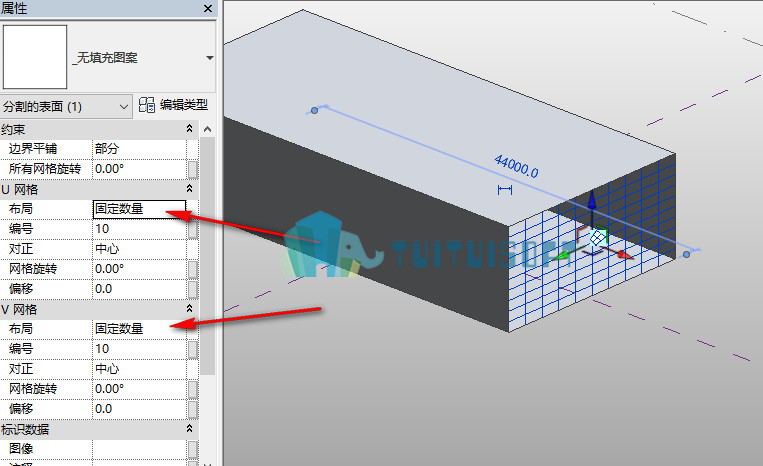Select the 边界平铺 value 部分
Screen dimensions: 763x466
(x=140, y=149)
